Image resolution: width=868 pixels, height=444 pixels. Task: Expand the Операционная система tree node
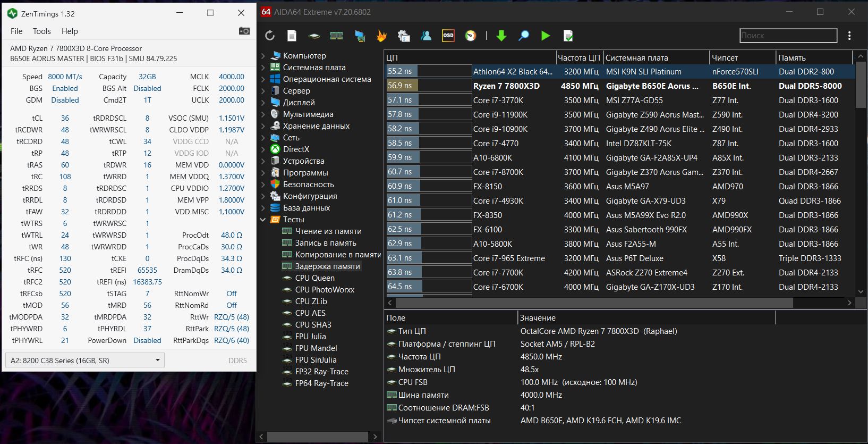click(x=263, y=79)
